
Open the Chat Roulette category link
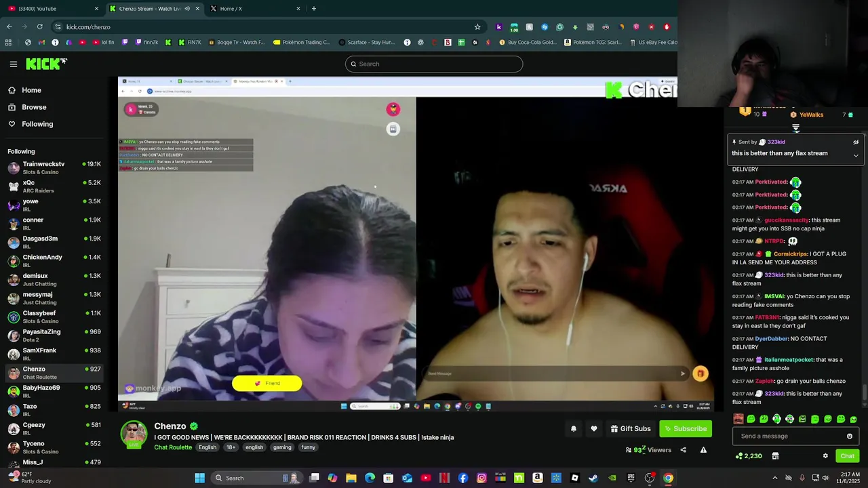click(173, 447)
